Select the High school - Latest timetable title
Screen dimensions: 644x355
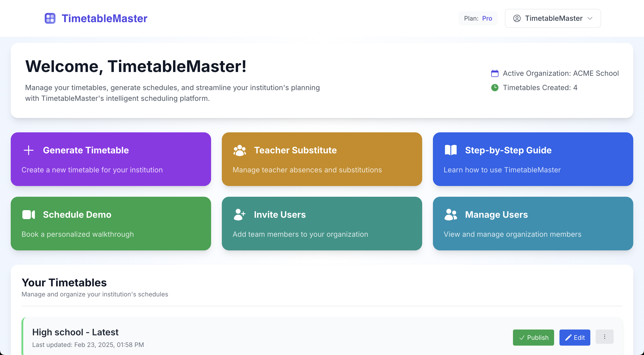[x=75, y=332]
